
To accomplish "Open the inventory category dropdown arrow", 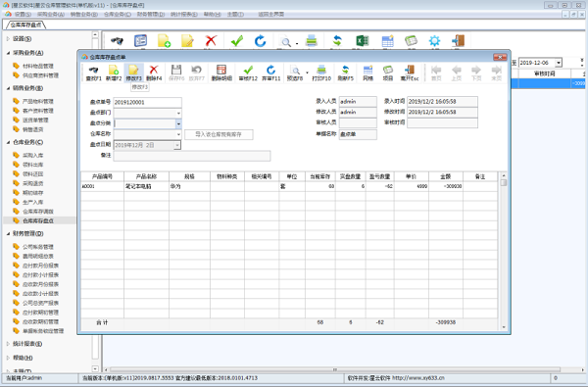I will pyautogui.click(x=178, y=123).
